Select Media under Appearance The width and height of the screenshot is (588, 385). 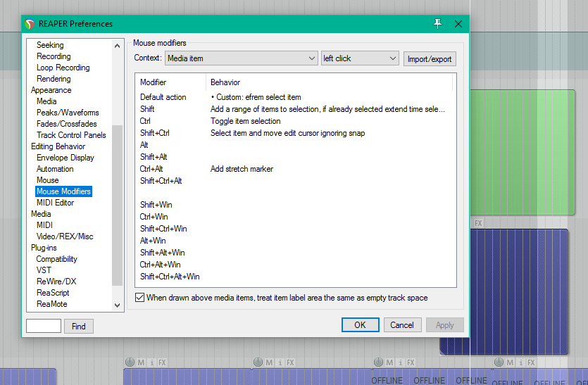click(x=46, y=101)
